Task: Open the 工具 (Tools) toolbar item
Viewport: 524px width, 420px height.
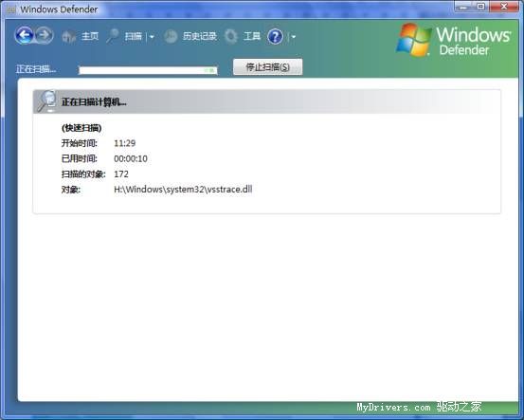Action: pyautogui.click(x=252, y=36)
